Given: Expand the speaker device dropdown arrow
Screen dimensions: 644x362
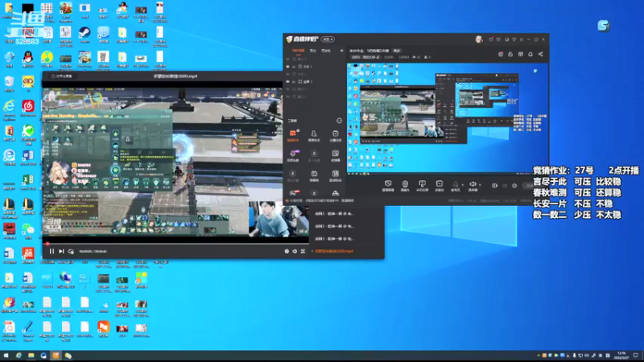Looking at the screenshot, I should click(x=480, y=185).
